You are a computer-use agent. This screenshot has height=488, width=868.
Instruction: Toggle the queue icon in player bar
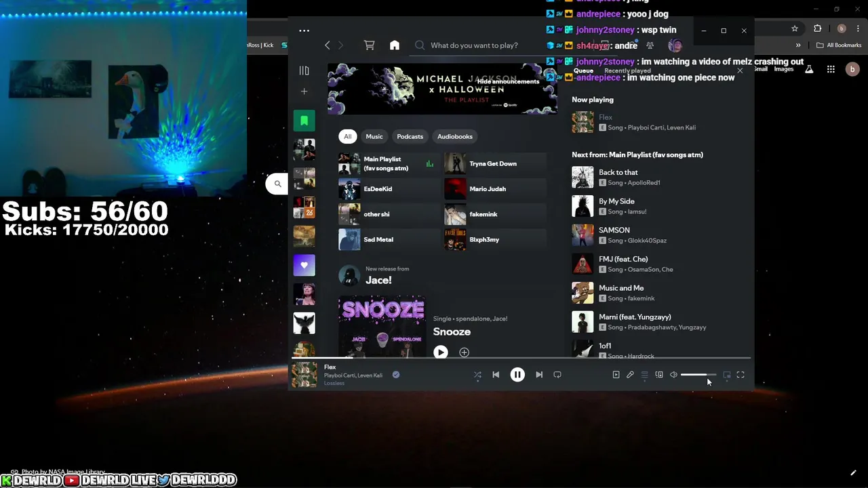tap(644, 375)
